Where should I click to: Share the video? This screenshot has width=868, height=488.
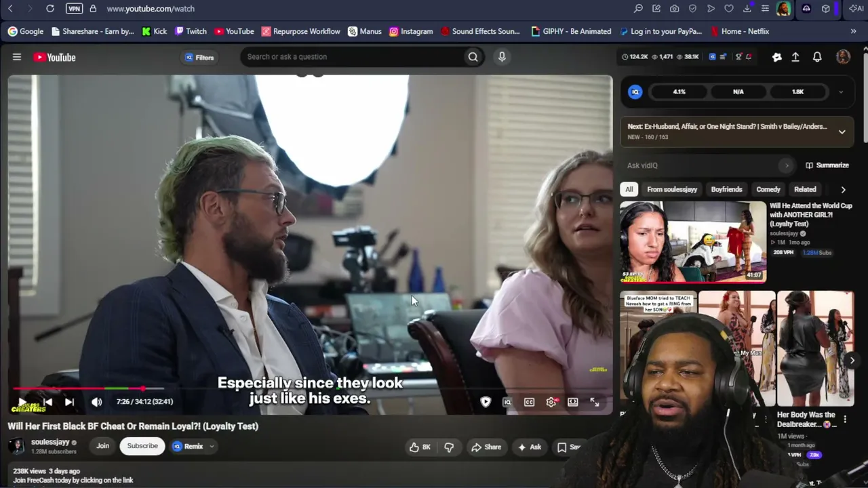pyautogui.click(x=486, y=447)
